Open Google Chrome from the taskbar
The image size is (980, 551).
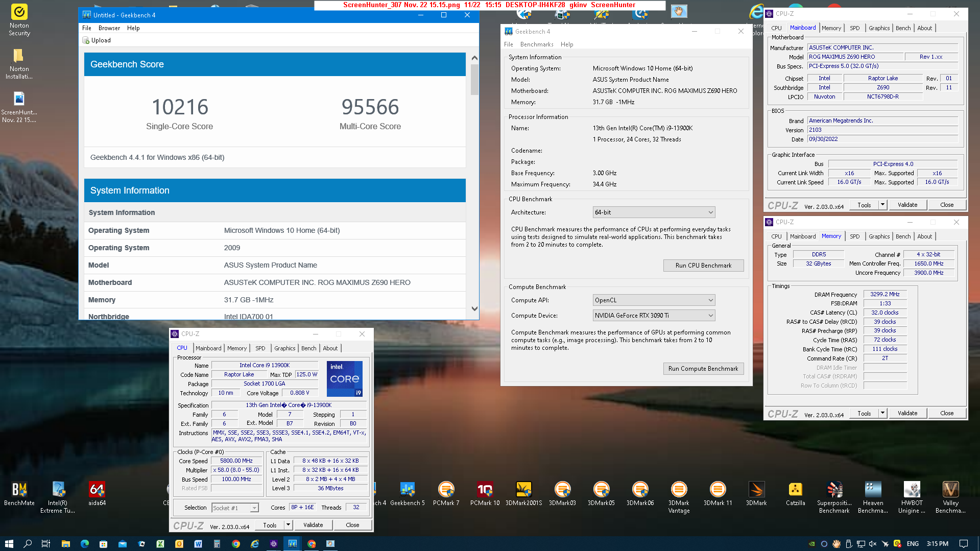pos(235,544)
